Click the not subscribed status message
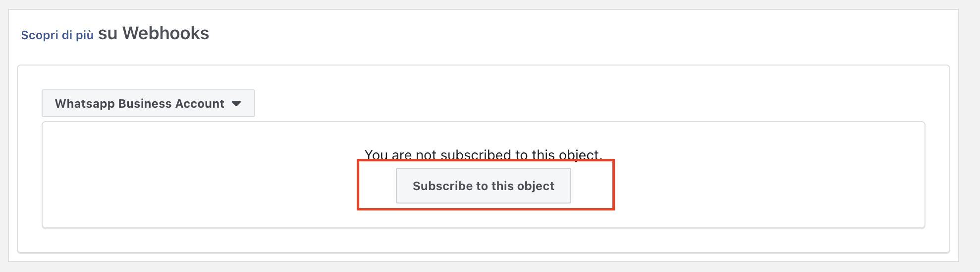 (x=483, y=154)
